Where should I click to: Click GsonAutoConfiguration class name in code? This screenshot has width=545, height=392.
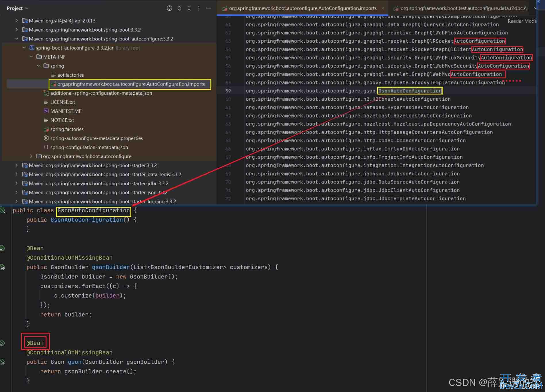click(x=94, y=211)
